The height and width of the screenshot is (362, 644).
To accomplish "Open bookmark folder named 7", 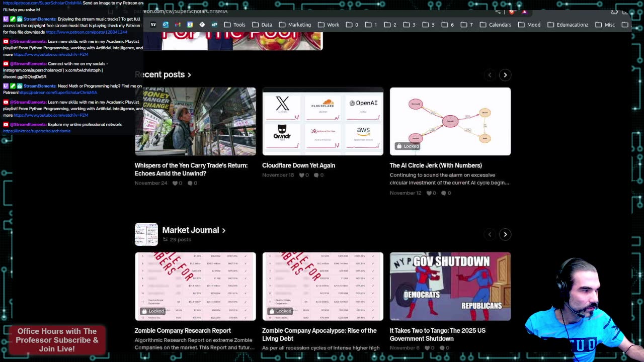I will point(466,25).
